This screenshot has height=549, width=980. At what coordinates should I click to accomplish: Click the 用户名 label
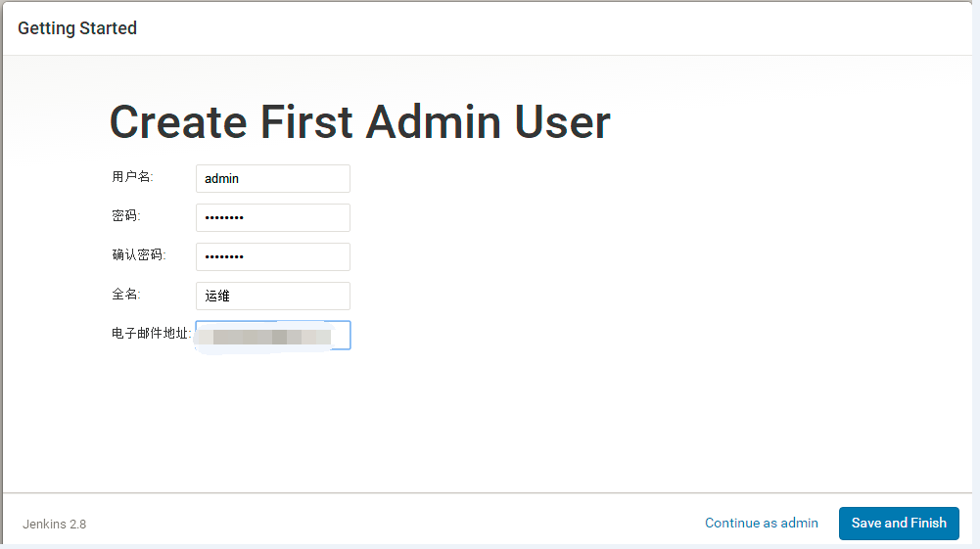coord(132,177)
